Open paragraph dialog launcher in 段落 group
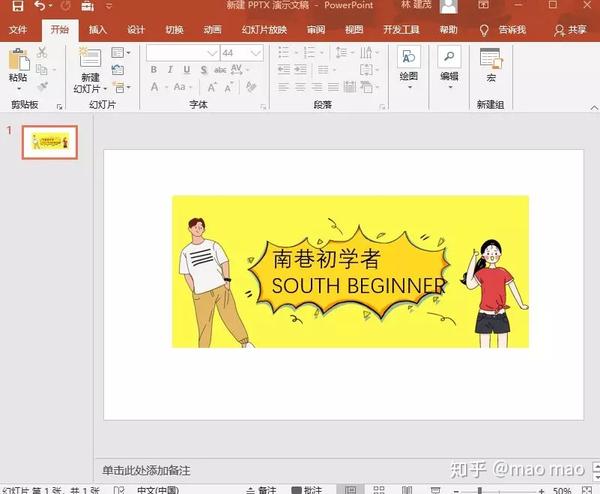Viewport: 600px width, 494px height. pos(382,107)
